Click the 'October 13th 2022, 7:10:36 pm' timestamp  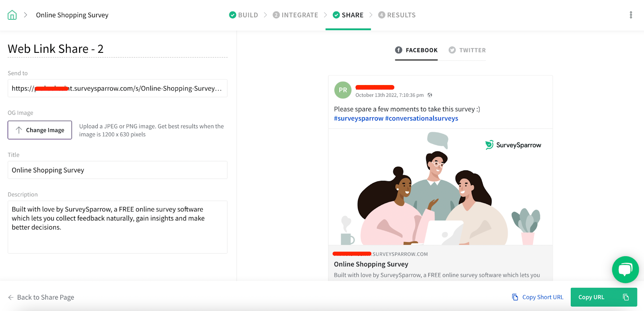[x=390, y=95]
